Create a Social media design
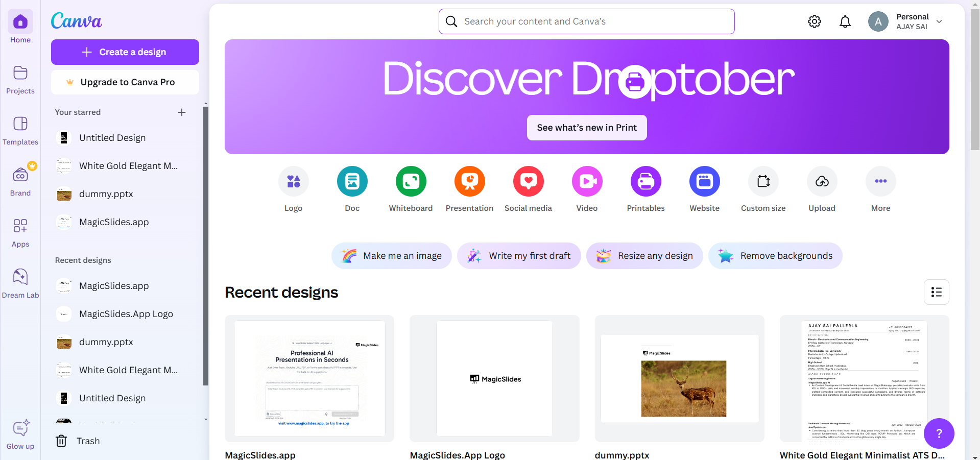 coord(529,189)
